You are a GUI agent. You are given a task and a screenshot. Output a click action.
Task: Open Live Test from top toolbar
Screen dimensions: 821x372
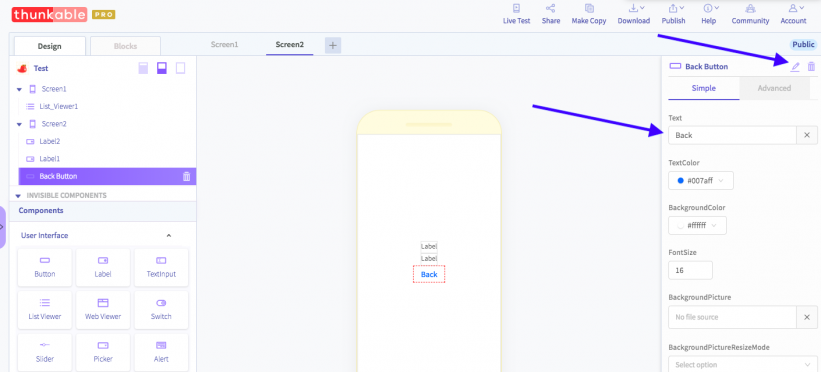coord(516,14)
